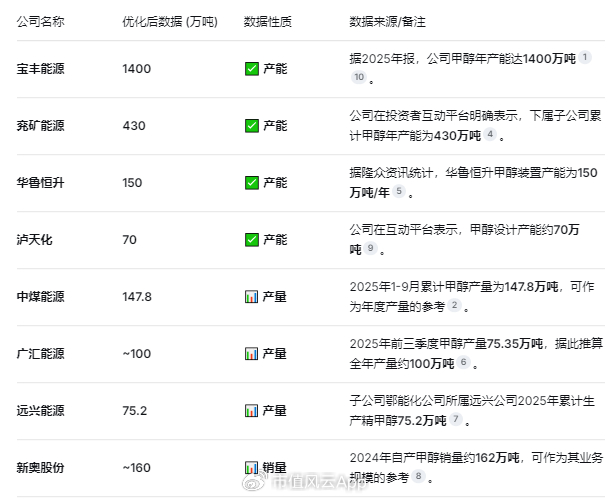
Task: Select the value 70 for 泸天化
Action: 130,240
